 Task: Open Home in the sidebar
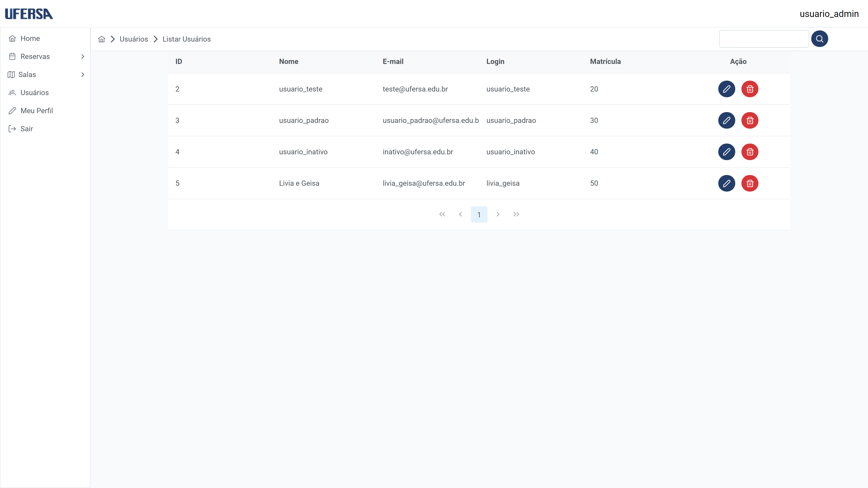tap(45, 38)
